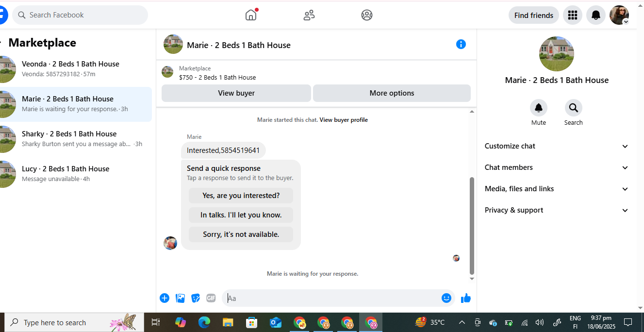Expand Chat members section
This screenshot has height=332, width=644.
click(x=557, y=167)
